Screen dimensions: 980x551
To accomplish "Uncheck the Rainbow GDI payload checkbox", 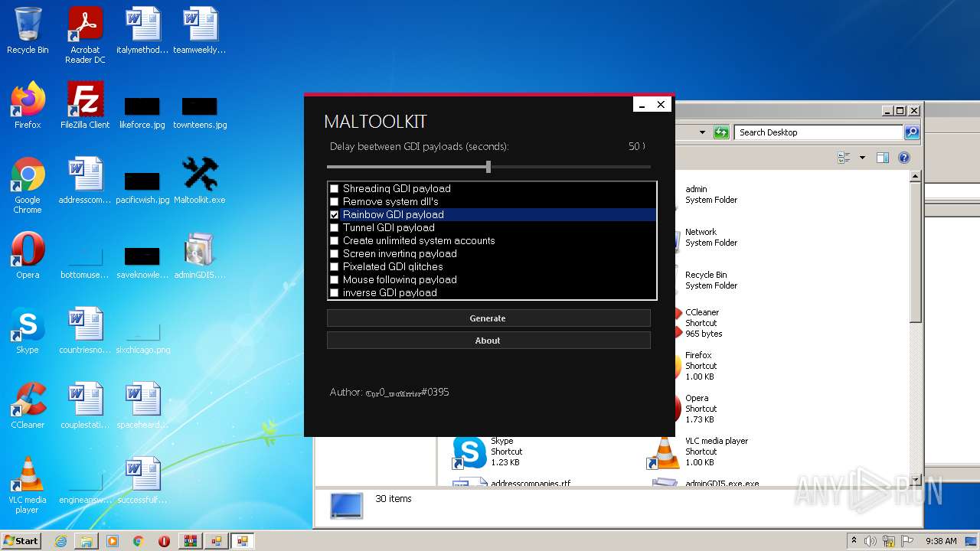I will click(334, 214).
